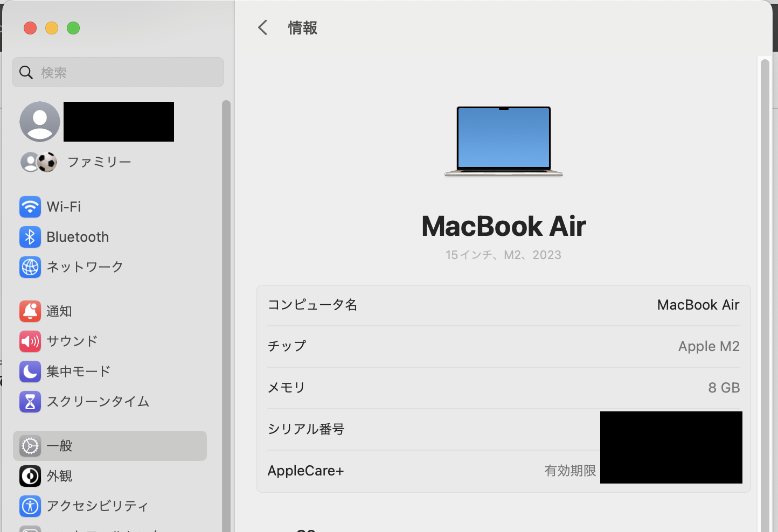
Task: Select Bluetooth label in sidebar
Action: [78, 237]
